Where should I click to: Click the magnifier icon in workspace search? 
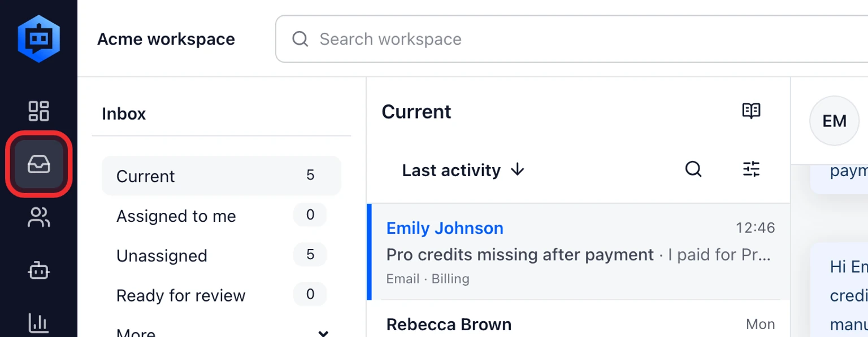click(300, 39)
